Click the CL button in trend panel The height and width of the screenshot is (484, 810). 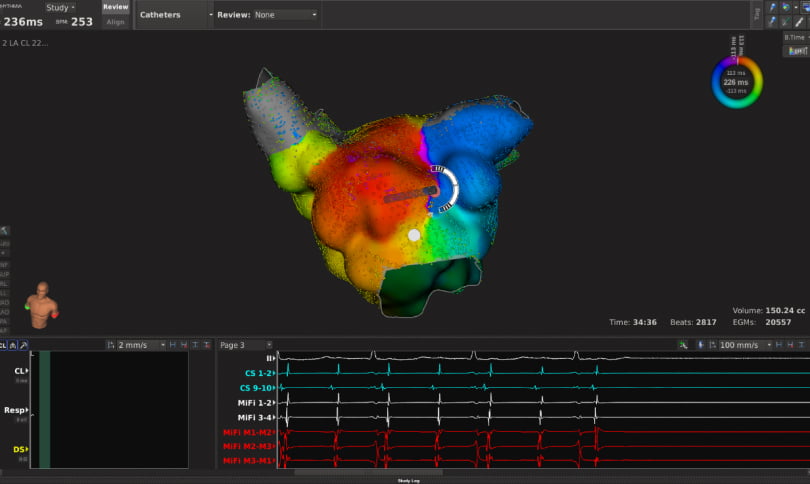pyautogui.click(x=5, y=345)
